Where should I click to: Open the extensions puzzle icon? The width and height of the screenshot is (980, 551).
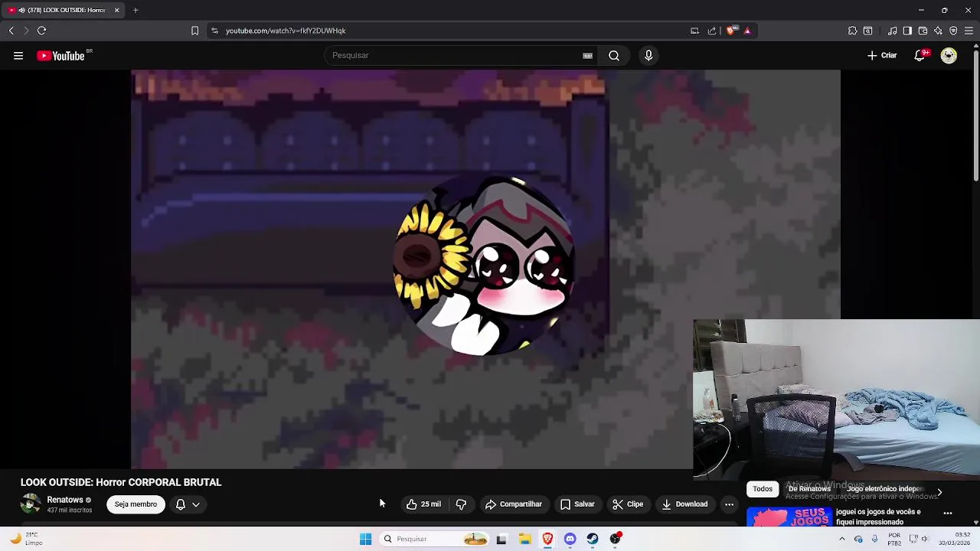click(x=852, y=31)
